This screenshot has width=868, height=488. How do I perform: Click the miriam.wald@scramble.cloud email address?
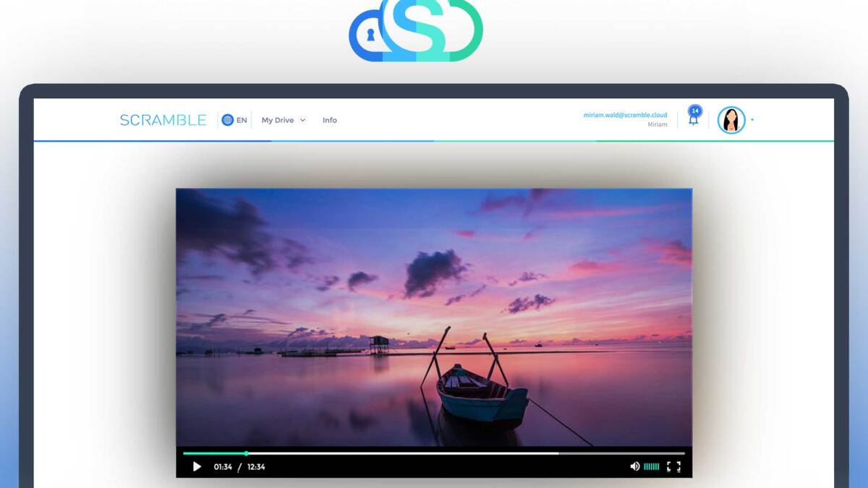point(626,115)
